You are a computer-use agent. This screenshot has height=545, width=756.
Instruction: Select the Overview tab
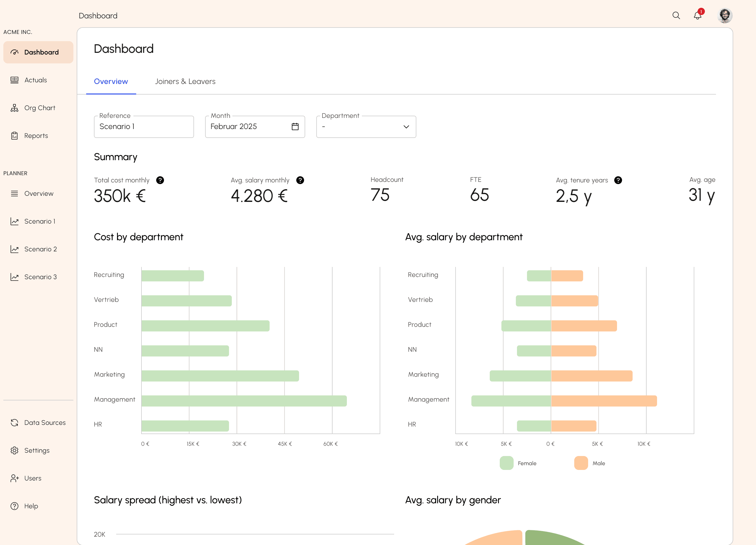pyautogui.click(x=111, y=81)
